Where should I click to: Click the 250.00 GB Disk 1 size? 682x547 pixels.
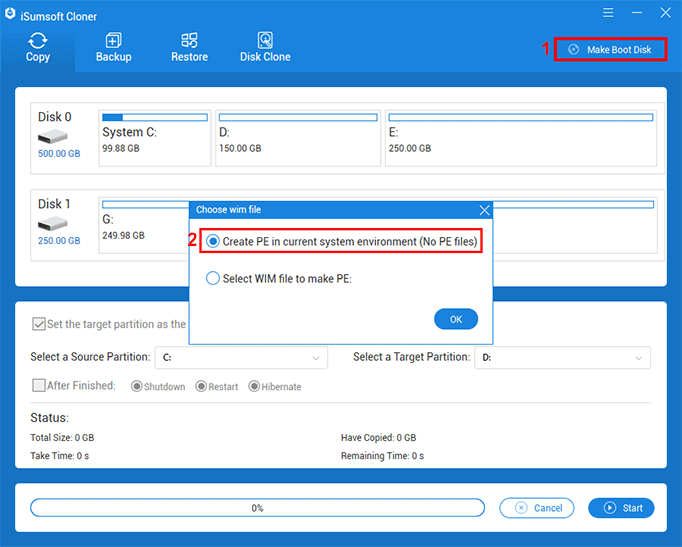point(59,240)
